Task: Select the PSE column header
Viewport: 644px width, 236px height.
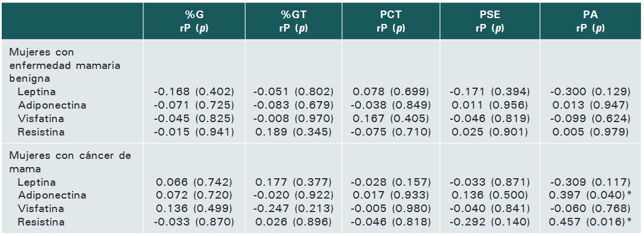Action: pos(490,21)
